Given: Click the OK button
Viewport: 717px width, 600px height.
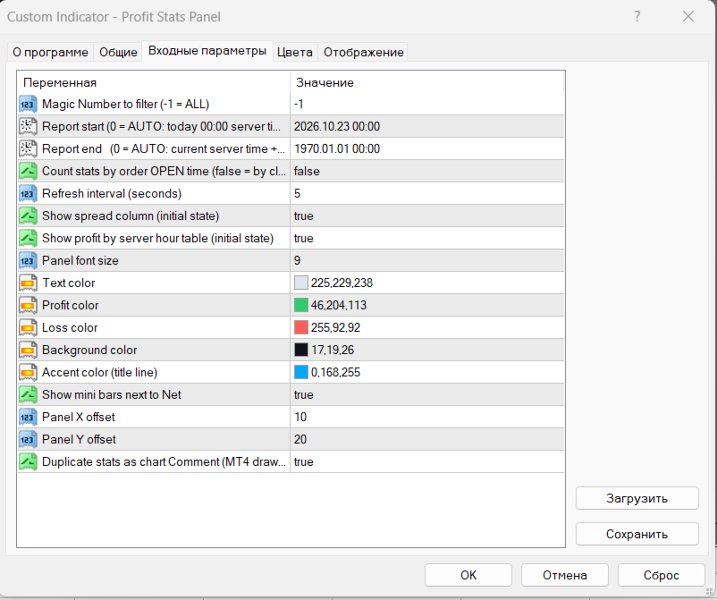Looking at the screenshot, I should [x=468, y=575].
